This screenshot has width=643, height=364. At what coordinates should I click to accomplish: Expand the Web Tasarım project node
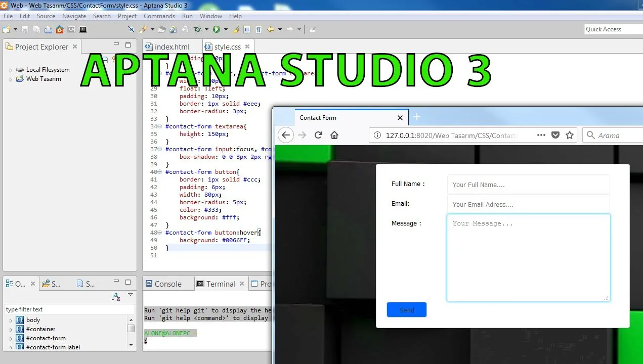(x=11, y=79)
